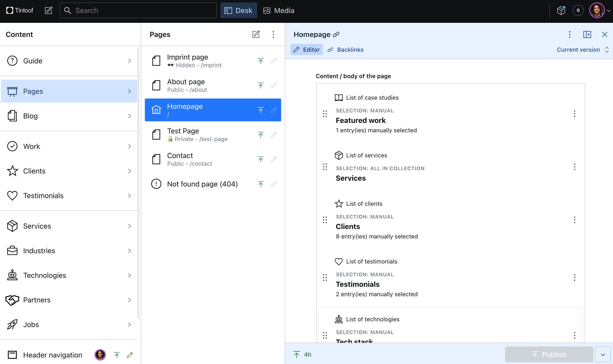
Task: Click into the Search field
Action: (x=138, y=10)
